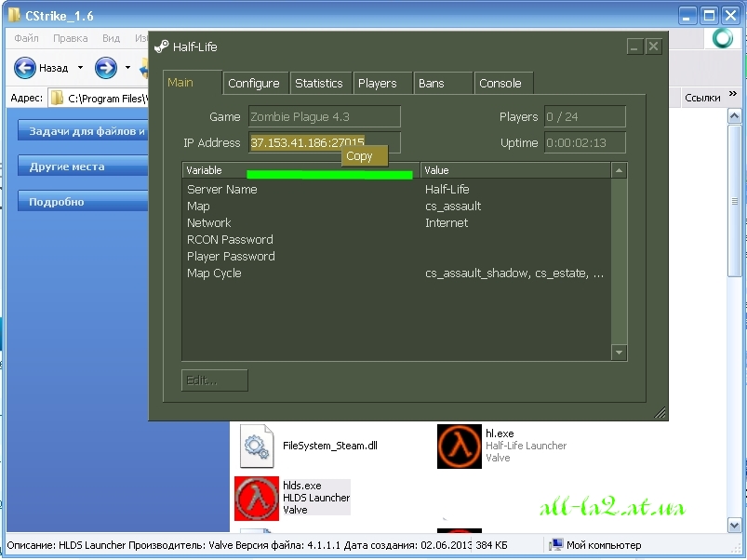Switch to the Configure tab
The width and height of the screenshot is (747, 560).
click(x=254, y=84)
